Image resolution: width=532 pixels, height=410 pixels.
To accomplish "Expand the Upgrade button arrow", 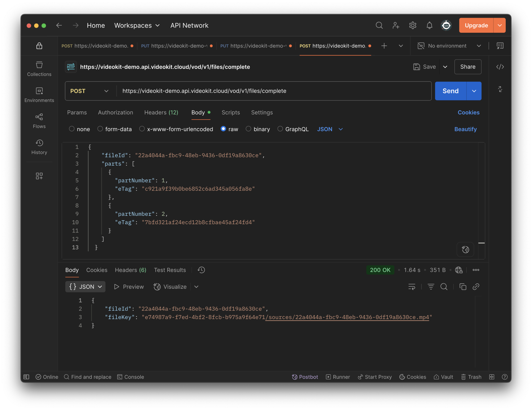I will [x=500, y=26].
